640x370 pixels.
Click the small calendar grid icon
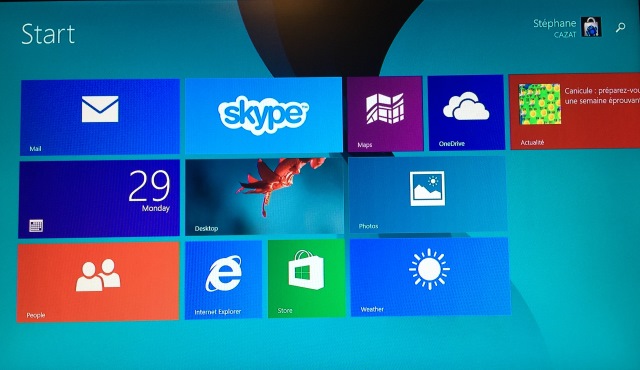[36, 226]
